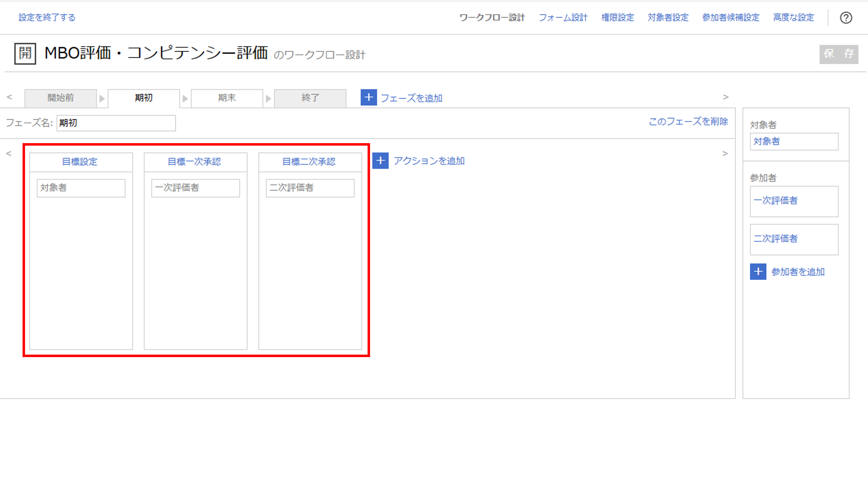Click the 保存 button
This screenshot has width=868, height=499.
click(839, 54)
